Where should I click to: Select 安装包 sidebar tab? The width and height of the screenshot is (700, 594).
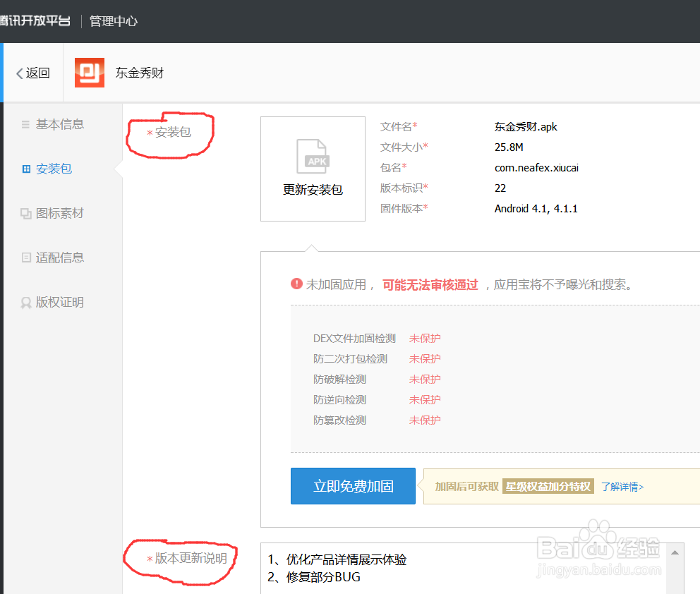point(54,169)
